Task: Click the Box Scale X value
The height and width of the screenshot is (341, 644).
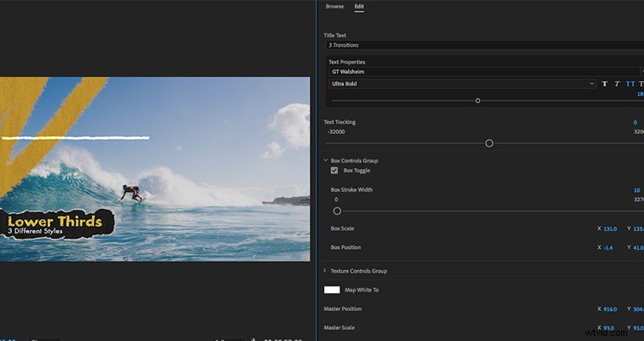Action: [609, 228]
